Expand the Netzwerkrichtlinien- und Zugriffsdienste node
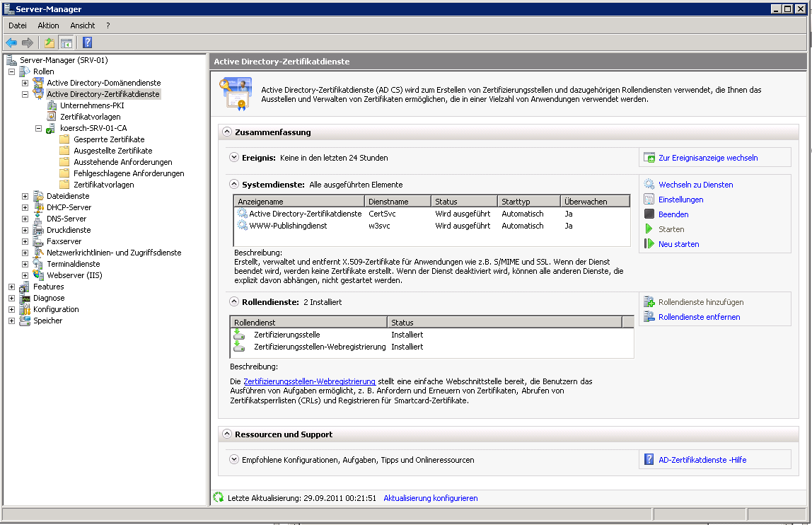 point(25,253)
